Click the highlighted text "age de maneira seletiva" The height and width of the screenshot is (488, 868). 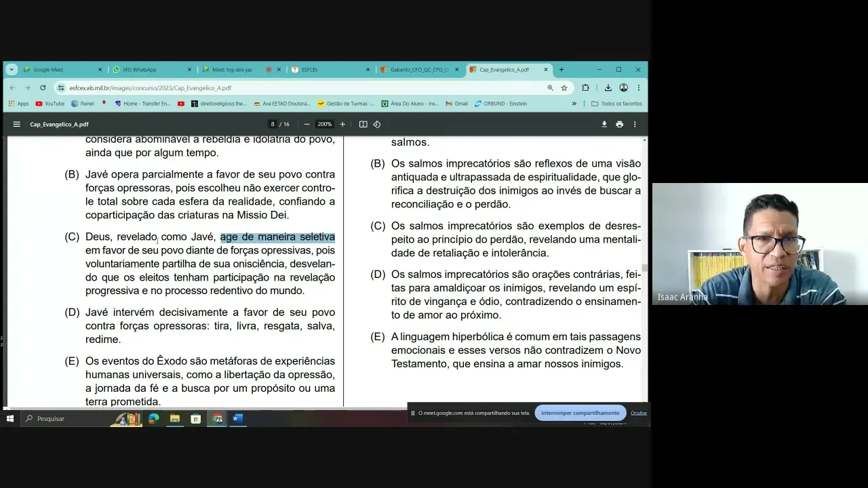coord(277,237)
